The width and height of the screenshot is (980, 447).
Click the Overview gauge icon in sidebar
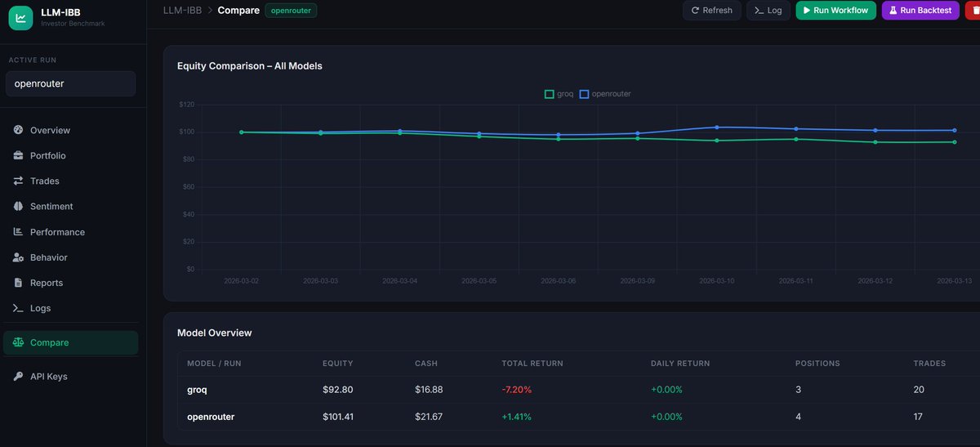tap(18, 130)
